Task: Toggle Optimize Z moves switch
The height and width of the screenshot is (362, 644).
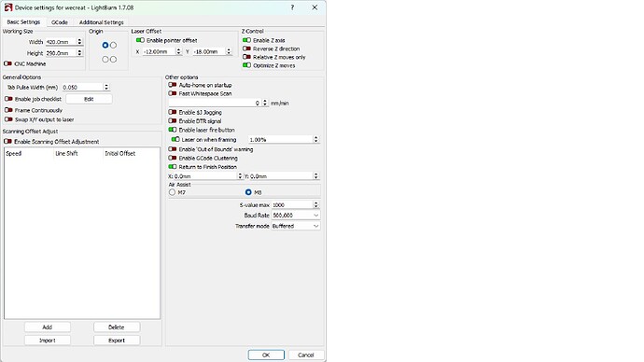Action: tap(246, 65)
